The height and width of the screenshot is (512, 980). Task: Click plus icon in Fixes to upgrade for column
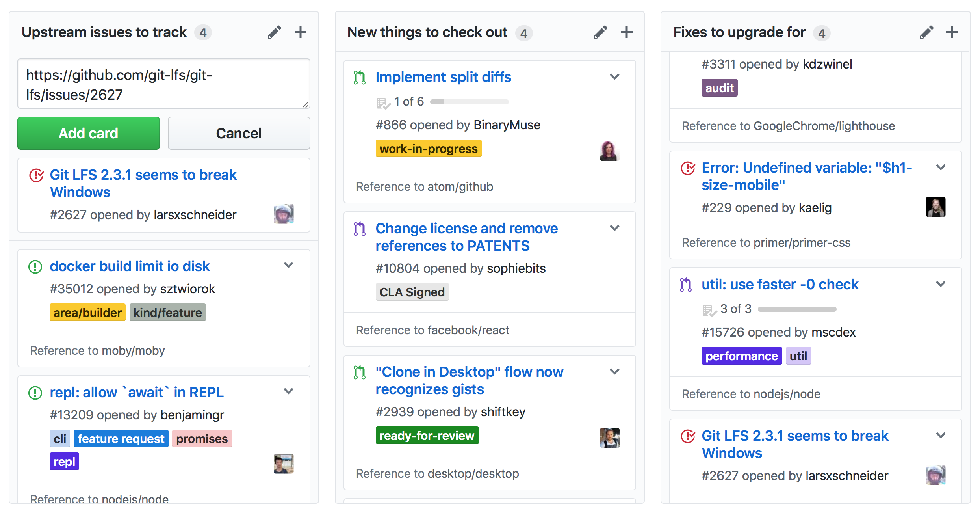point(952,32)
